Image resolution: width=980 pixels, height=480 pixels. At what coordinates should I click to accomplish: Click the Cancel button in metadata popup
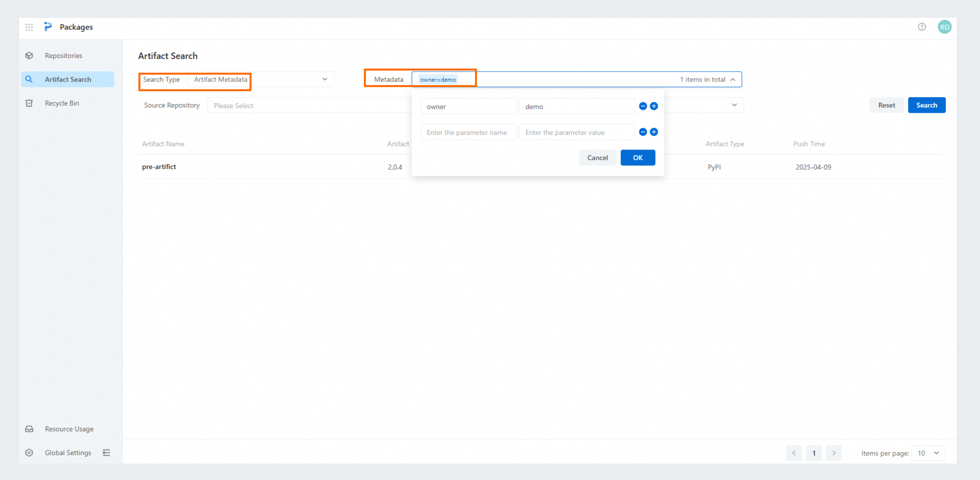pos(597,158)
